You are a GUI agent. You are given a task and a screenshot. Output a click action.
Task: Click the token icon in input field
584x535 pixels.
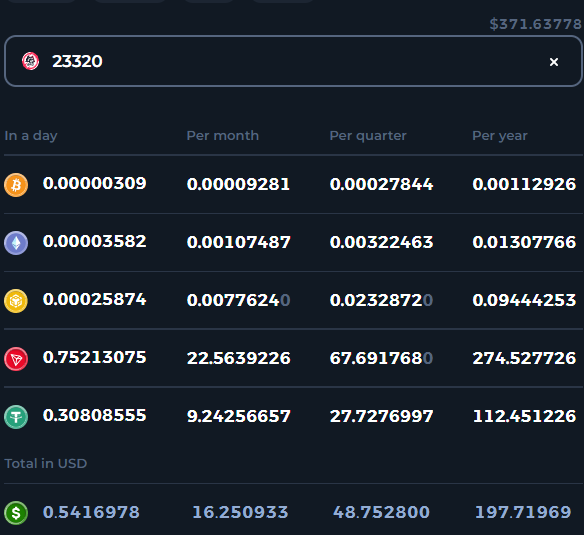tap(31, 61)
